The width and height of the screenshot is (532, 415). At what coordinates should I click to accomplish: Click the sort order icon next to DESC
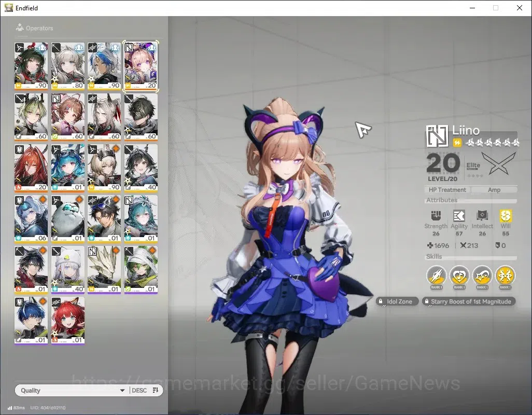point(156,390)
